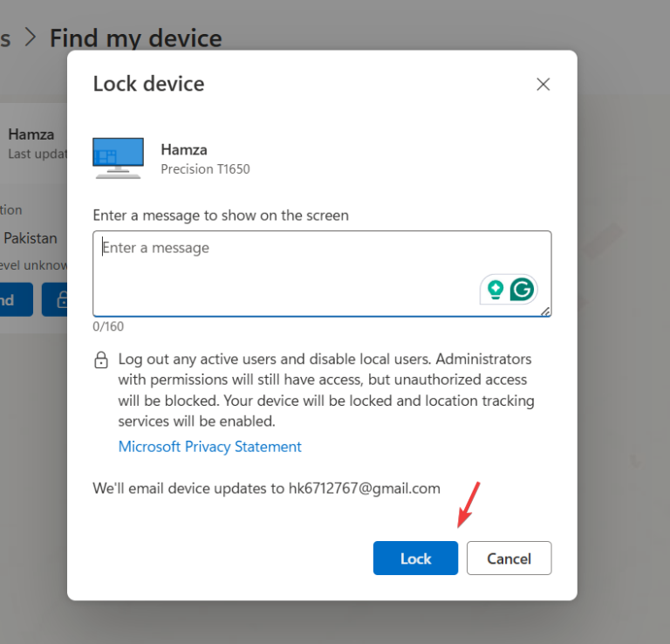Click the Grammarly lightbulb suggestions icon
This screenshot has height=644, width=670.
point(496,290)
